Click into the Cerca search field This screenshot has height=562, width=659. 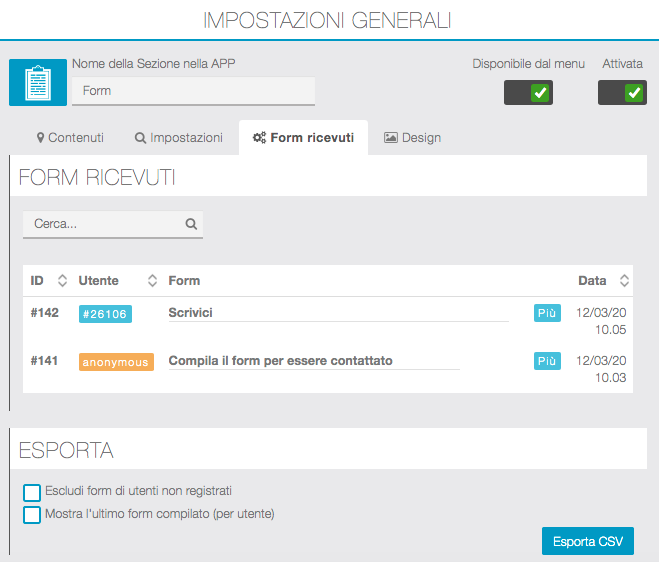coord(105,225)
